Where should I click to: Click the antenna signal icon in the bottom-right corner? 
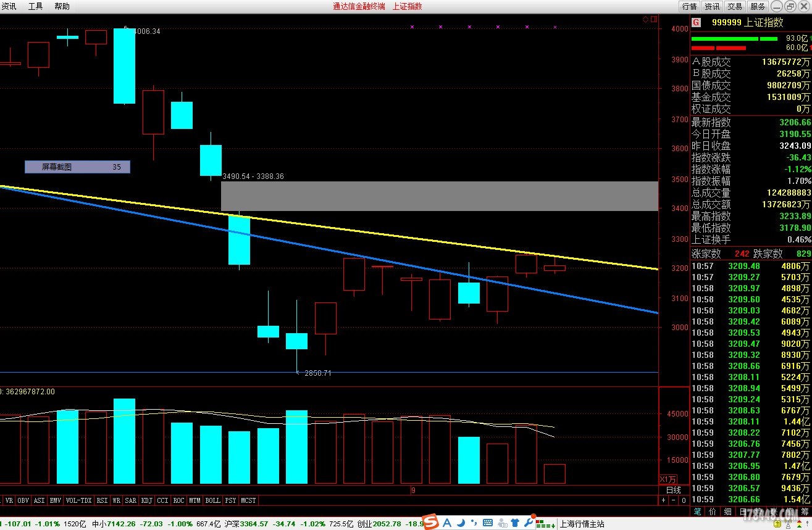[789, 524]
